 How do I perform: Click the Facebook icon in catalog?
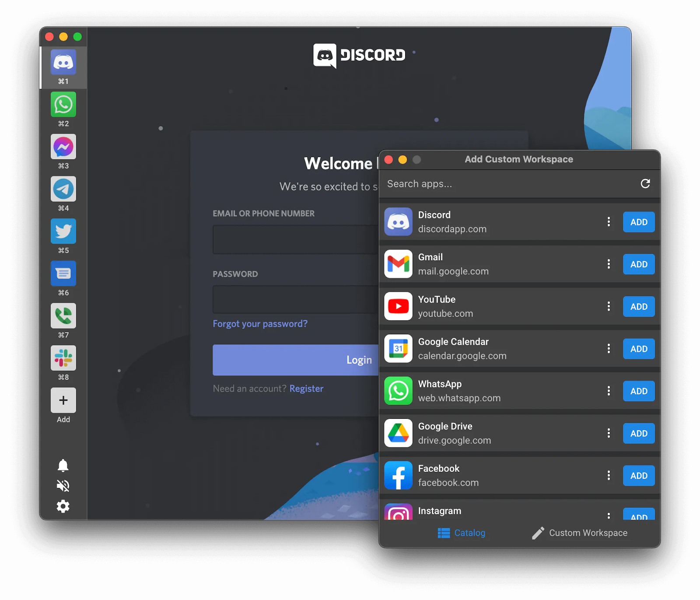coord(398,475)
